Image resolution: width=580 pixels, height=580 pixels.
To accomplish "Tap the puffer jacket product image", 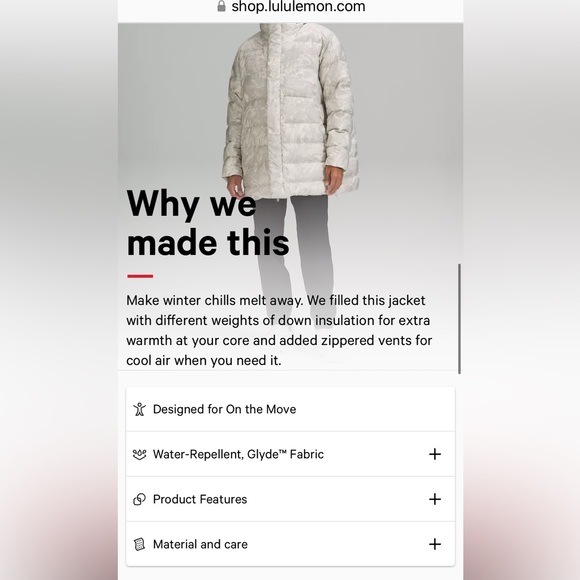I will (x=290, y=111).
